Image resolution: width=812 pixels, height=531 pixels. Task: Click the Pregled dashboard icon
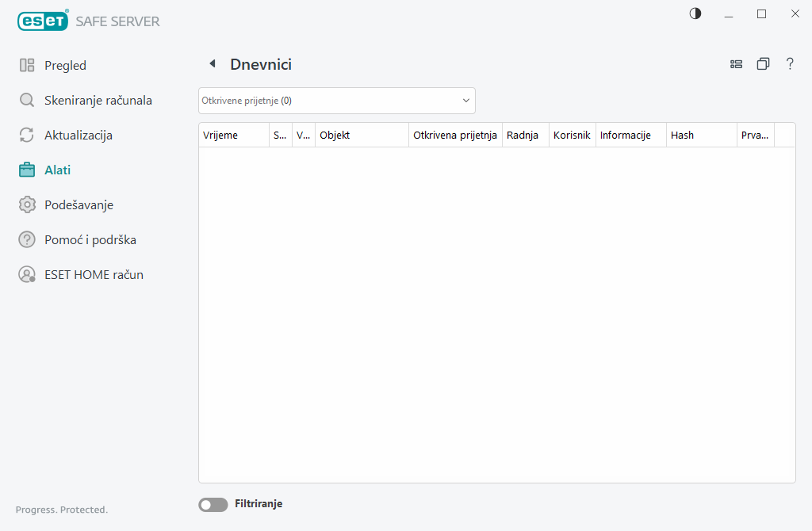(27, 66)
